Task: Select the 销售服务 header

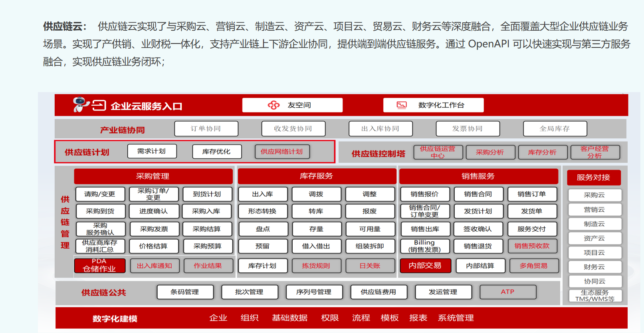Action: coord(478,176)
